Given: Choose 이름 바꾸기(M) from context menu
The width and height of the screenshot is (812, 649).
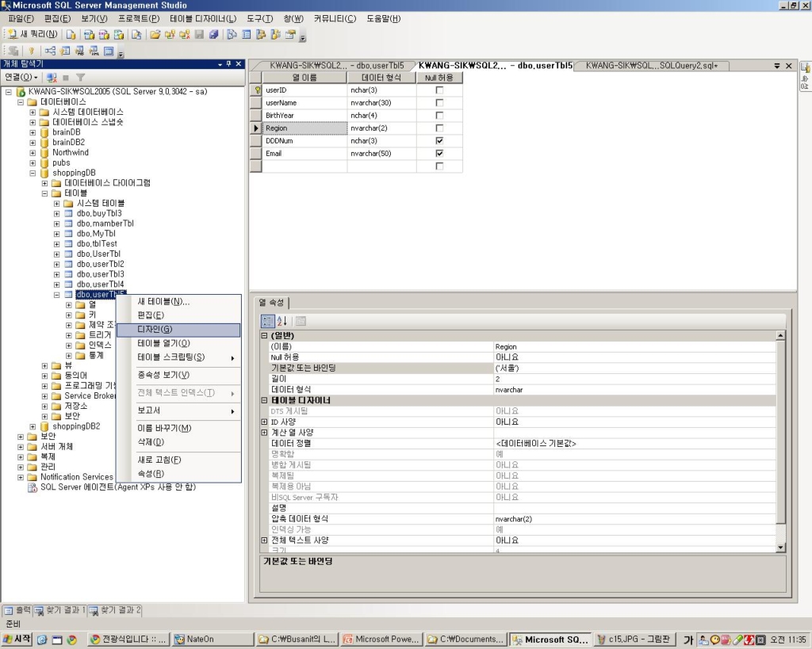Looking at the screenshot, I should point(178,428).
